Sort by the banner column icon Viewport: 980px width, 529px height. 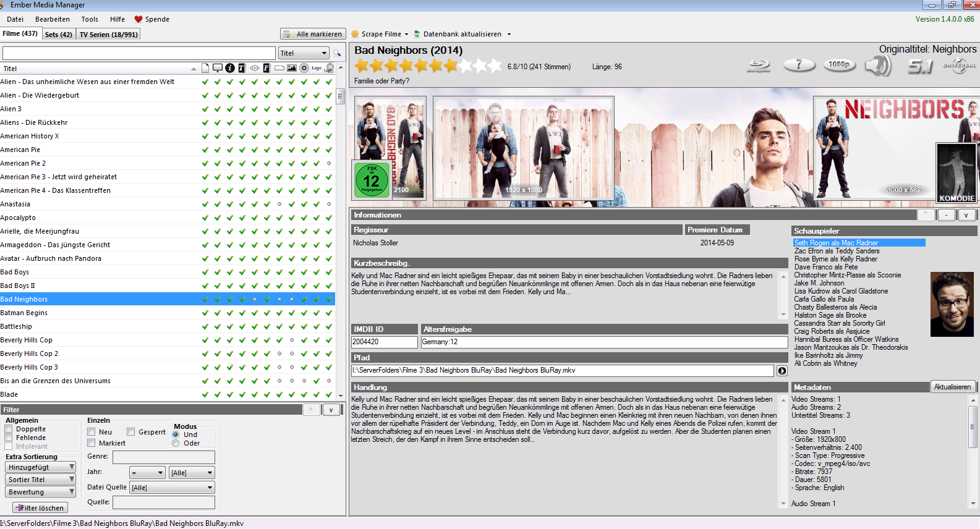click(279, 68)
